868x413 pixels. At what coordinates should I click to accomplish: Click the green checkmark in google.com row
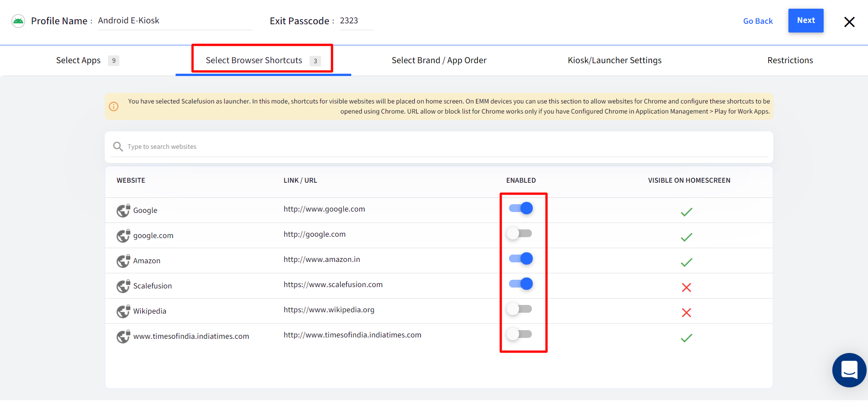coord(686,237)
